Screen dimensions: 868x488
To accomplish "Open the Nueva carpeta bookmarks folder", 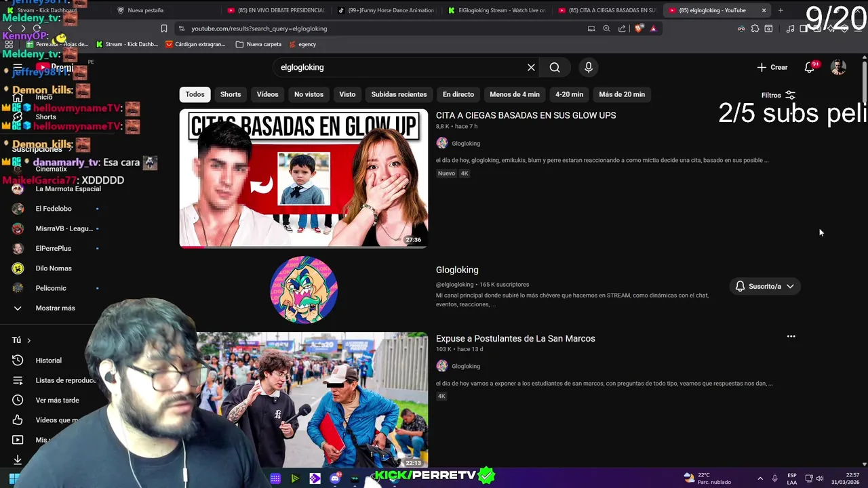I will pos(258,44).
